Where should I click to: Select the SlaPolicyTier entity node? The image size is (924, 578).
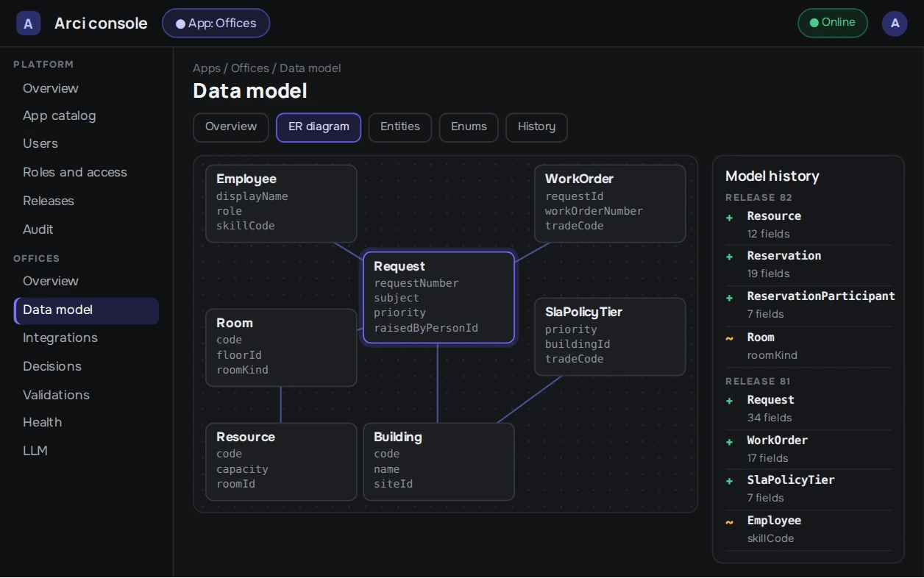pyautogui.click(x=610, y=337)
